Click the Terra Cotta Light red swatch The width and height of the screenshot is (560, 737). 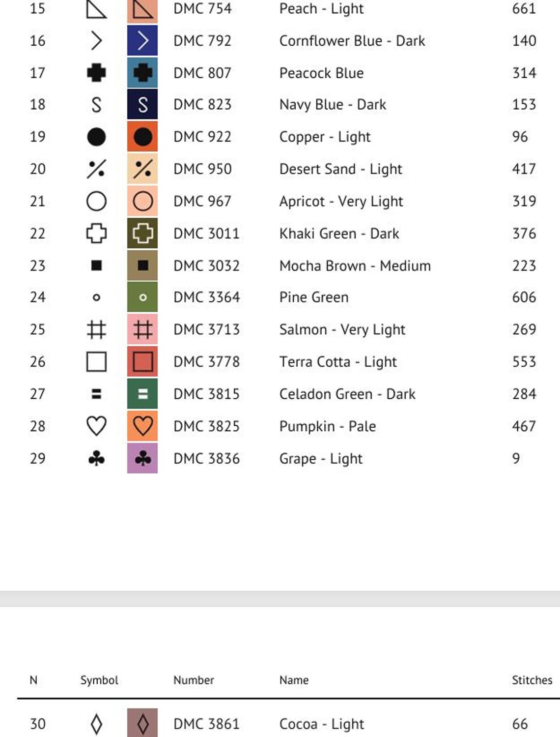pyautogui.click(x=142, y=361)
